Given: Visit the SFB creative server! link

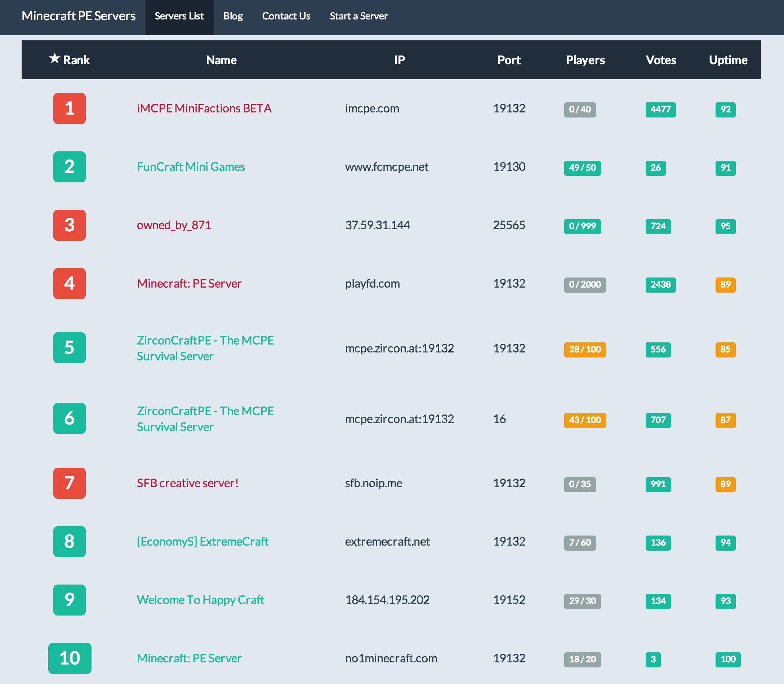Looking at the screenshot, I should [188, 484].
